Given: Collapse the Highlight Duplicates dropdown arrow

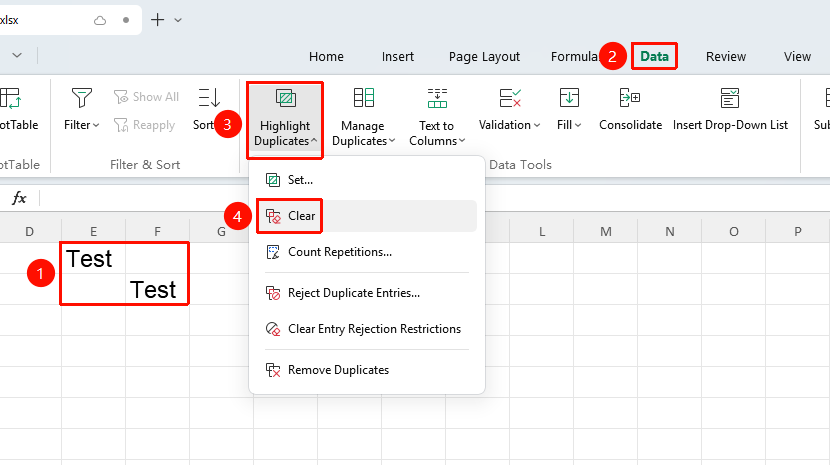Looking at the screenshot, I should tap(314, 141).
